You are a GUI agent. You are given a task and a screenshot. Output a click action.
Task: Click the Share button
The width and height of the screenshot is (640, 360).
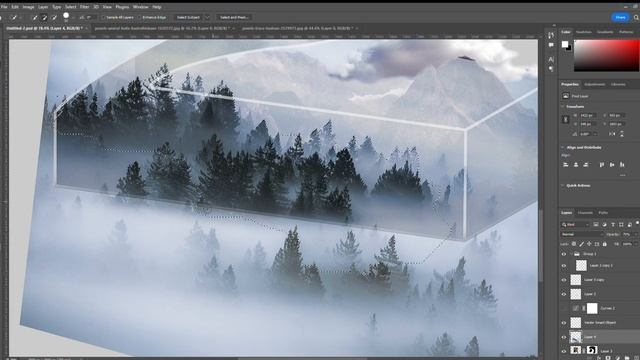pyautogui.click(x=620, y=17)
